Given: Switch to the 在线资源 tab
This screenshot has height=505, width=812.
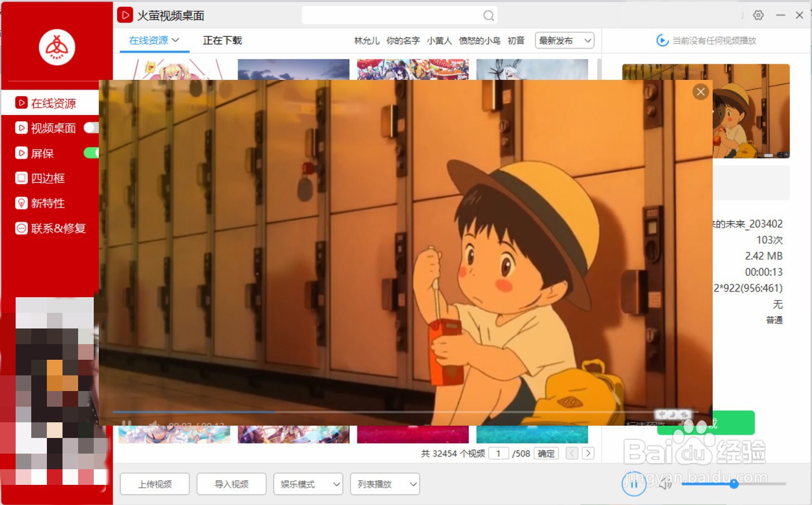Looking at the screenshot, I should [x=154, y=40].
